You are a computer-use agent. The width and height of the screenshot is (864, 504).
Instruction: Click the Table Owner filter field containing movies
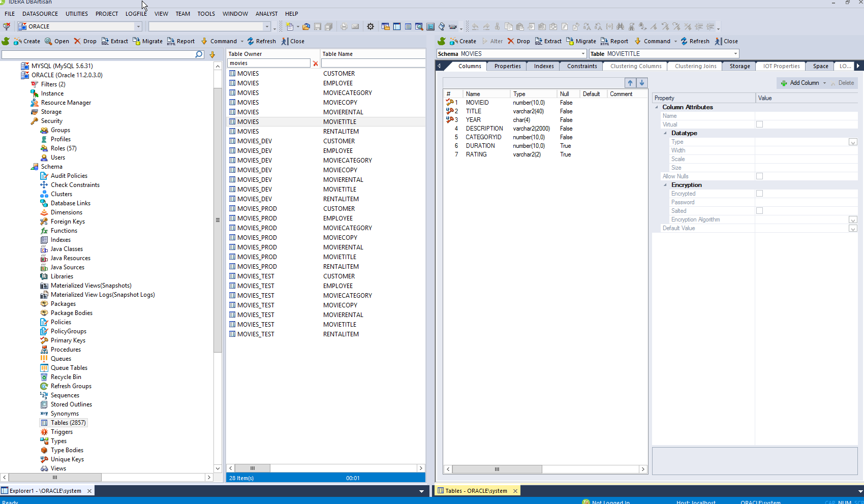click(269, 63)
